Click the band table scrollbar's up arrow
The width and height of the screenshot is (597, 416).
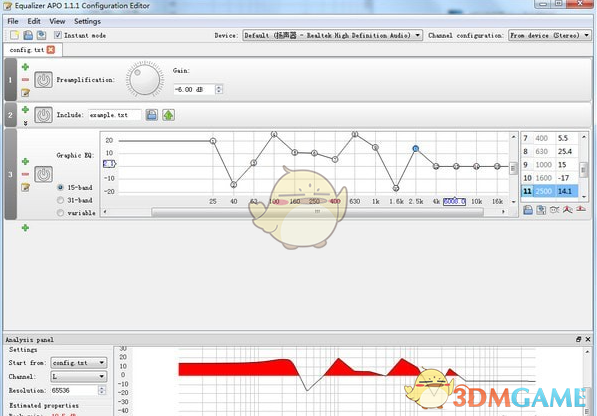pyautogui.click(x=584, y=137)
